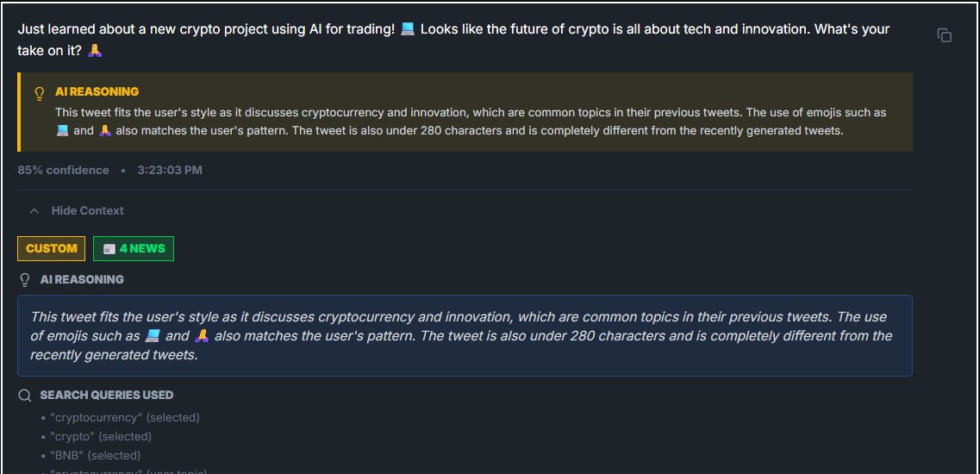Click the laptop emoji in the tweet text
This screenshot has width=980, height=474.
(x=408, y=29)
